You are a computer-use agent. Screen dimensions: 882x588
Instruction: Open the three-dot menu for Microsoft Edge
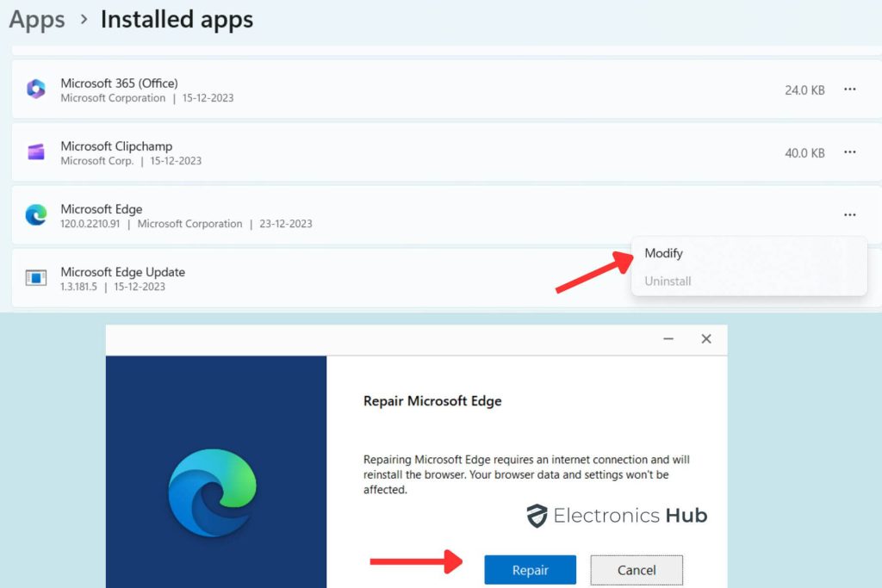coord(850,214)
